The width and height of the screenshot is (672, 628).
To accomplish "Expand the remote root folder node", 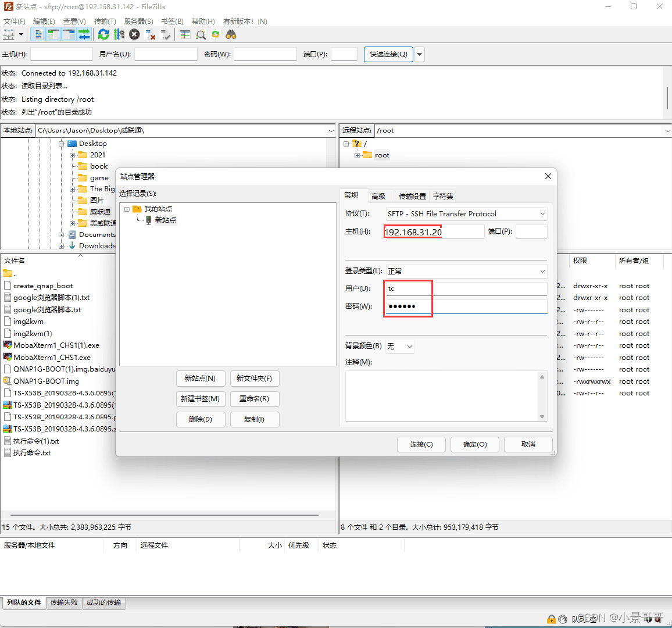I will (358, 155).
